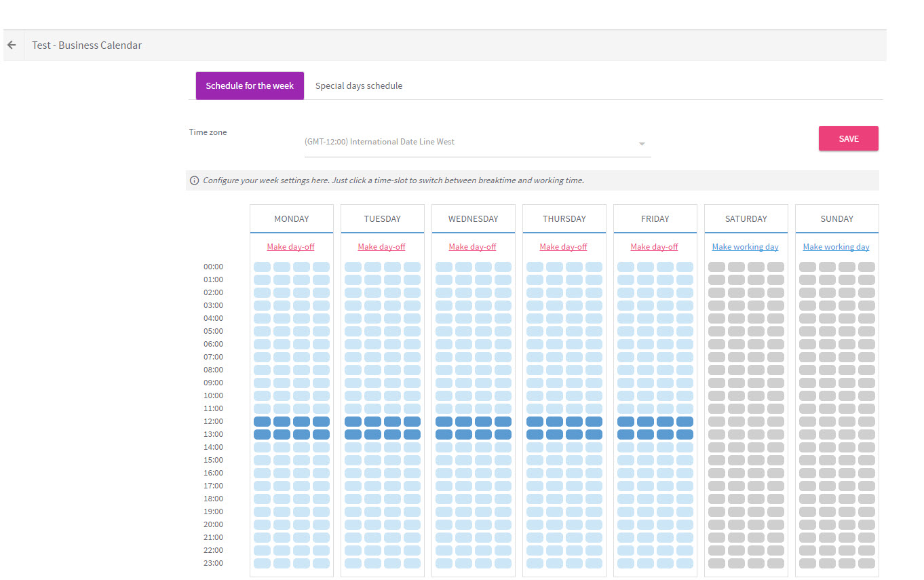This screenshot has width=924, height=580.
Task: Make Wednesday a day-off
Action: pos(473,247)
